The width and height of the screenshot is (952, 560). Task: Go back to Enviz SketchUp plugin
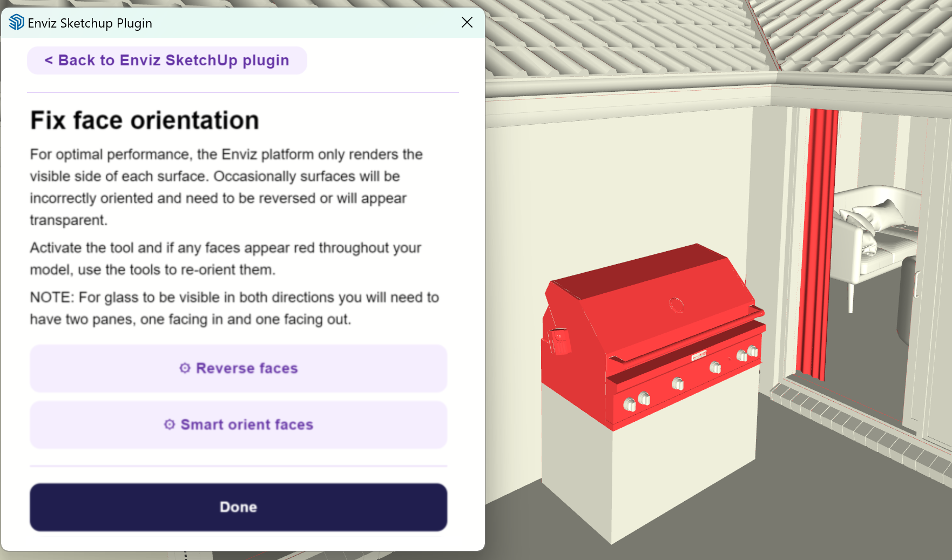[167, 60]
